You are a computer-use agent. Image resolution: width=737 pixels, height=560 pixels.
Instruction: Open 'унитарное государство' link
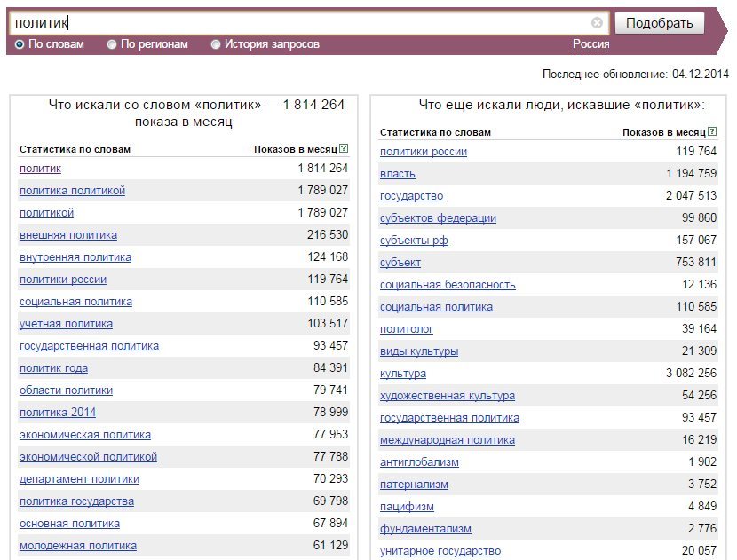point(440,550)
